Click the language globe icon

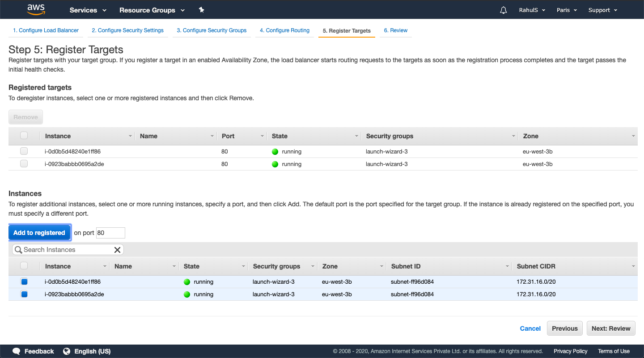67,351
